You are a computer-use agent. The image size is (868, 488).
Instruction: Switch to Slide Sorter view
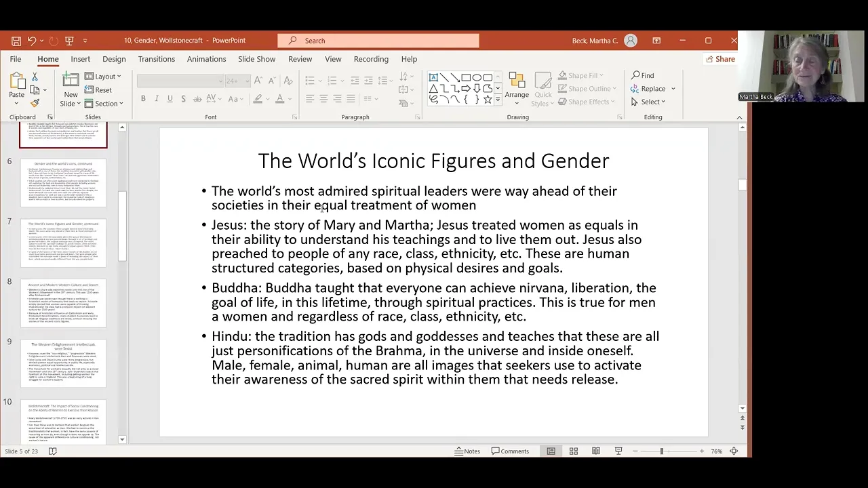573,451
